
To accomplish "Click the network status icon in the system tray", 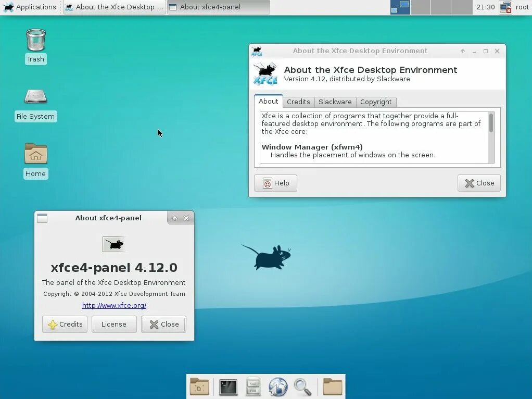I will tap(504, 7).
